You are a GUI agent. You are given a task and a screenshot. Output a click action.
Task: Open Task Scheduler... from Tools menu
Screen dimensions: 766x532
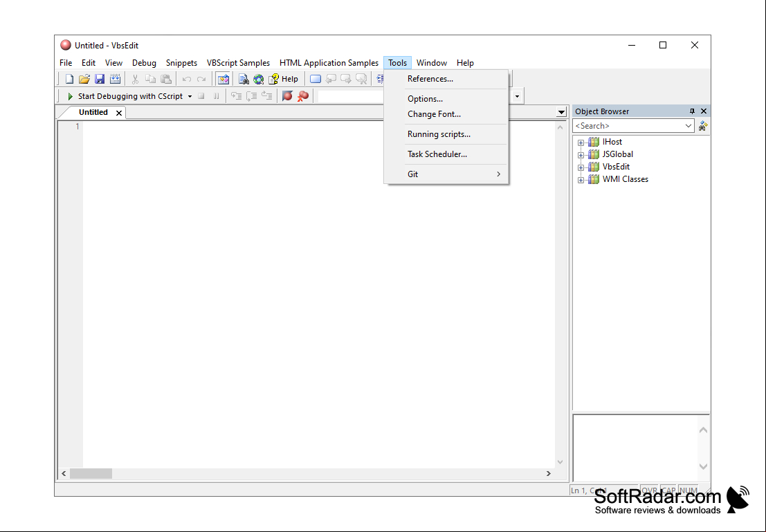tap(446, 154)
